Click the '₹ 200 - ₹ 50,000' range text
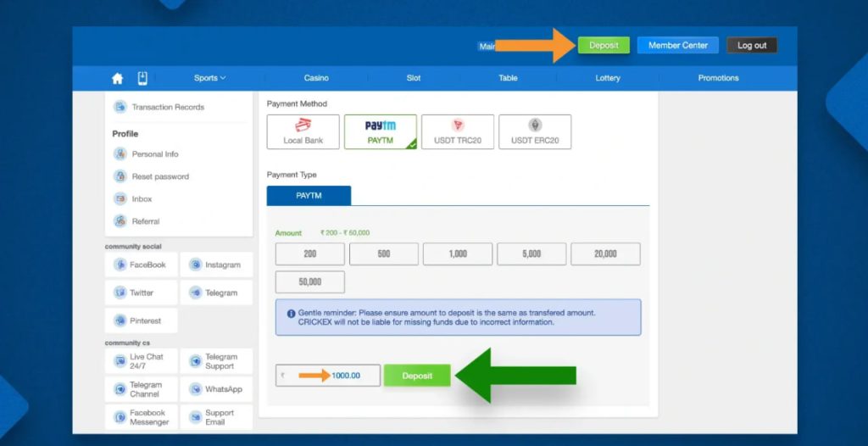Image resolution: width=868 pixels, height=446 pixels. point(345,232)
